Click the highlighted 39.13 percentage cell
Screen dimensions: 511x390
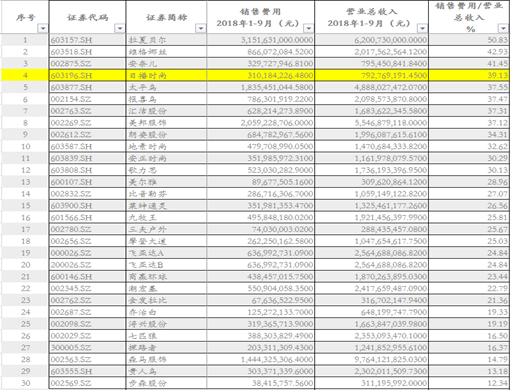469,75
